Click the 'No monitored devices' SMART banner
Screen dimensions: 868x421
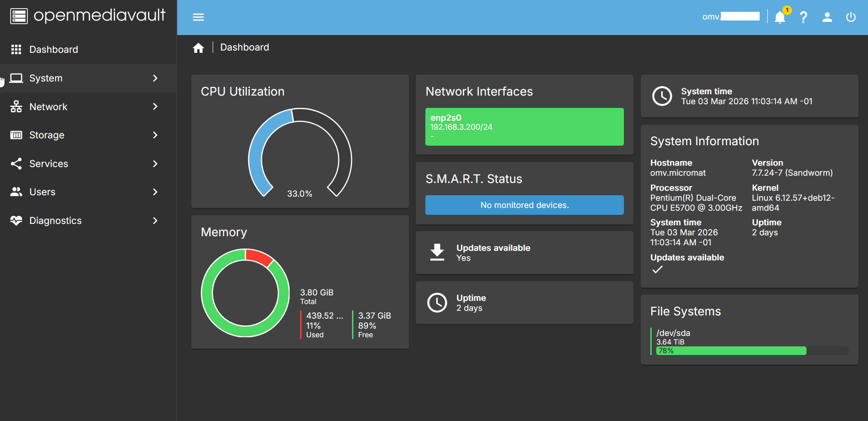[524, 205]
